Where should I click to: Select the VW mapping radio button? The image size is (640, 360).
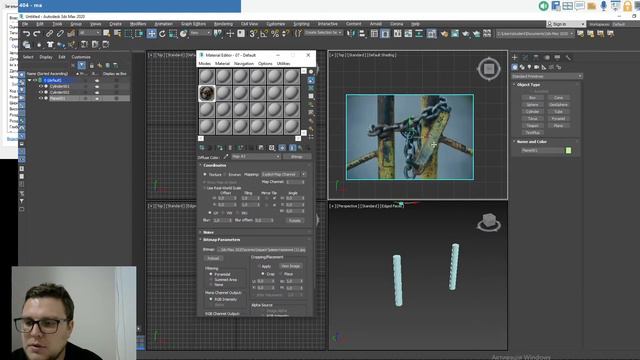[224, 213]
